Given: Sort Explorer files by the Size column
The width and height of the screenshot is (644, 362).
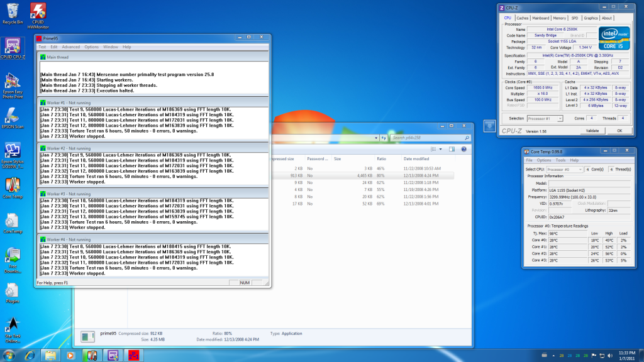Looking at the screenshot, I should 337,159.
